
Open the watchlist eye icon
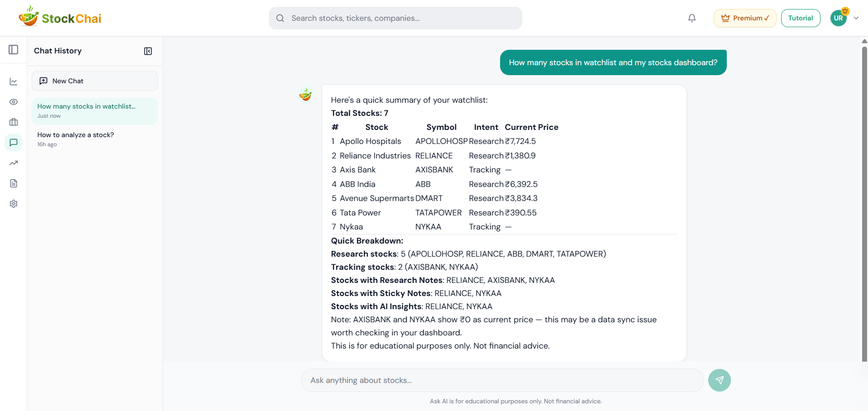point(14,102)
